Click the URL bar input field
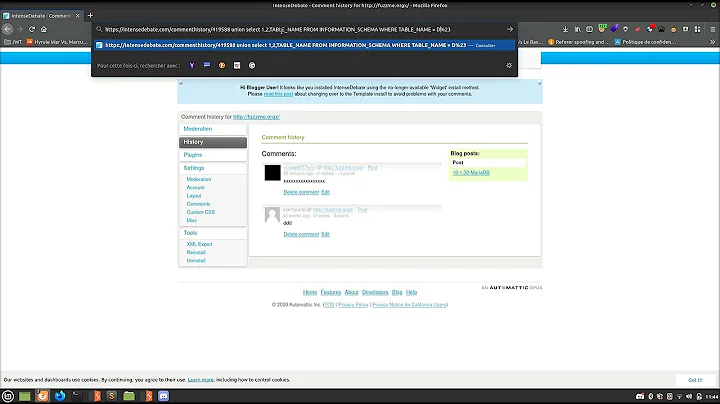720x404 pixels. pyautogui.click(x=303, y=29)
